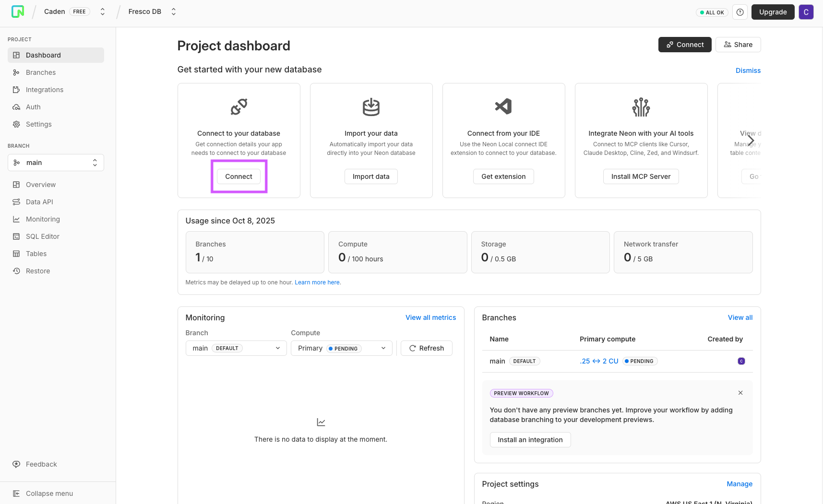
Task: Open the help question mark icon
Action: [x=740, y=12]
